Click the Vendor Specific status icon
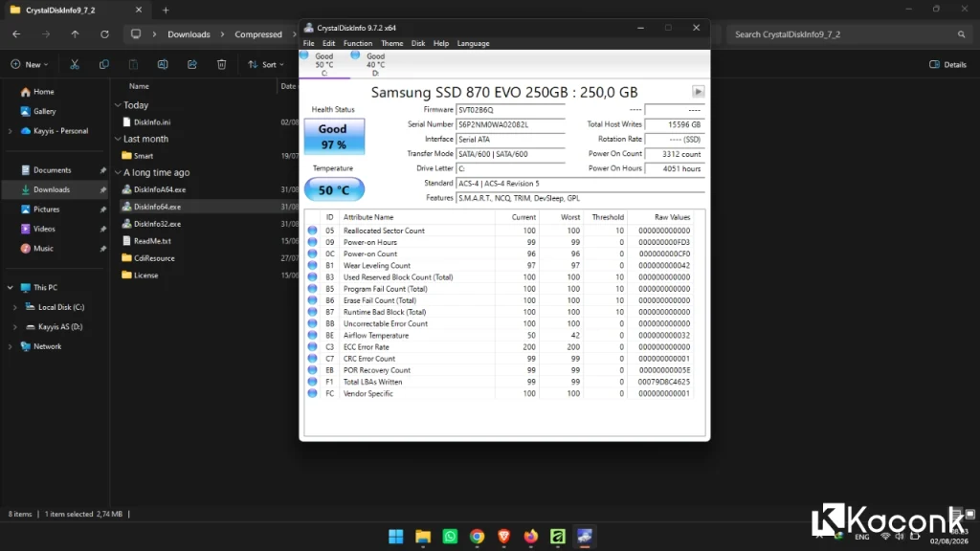Viewport: 980px width, 551px height. point(313,393)
